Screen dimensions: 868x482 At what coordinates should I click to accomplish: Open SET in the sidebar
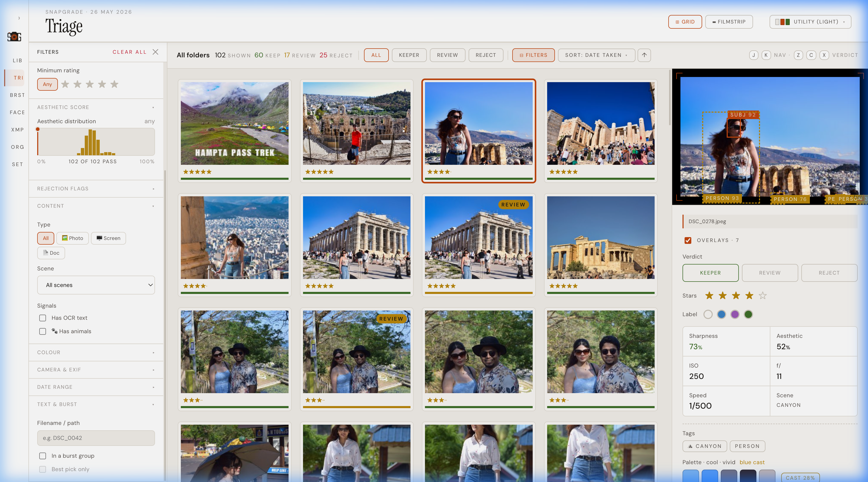tap(18, 165)
